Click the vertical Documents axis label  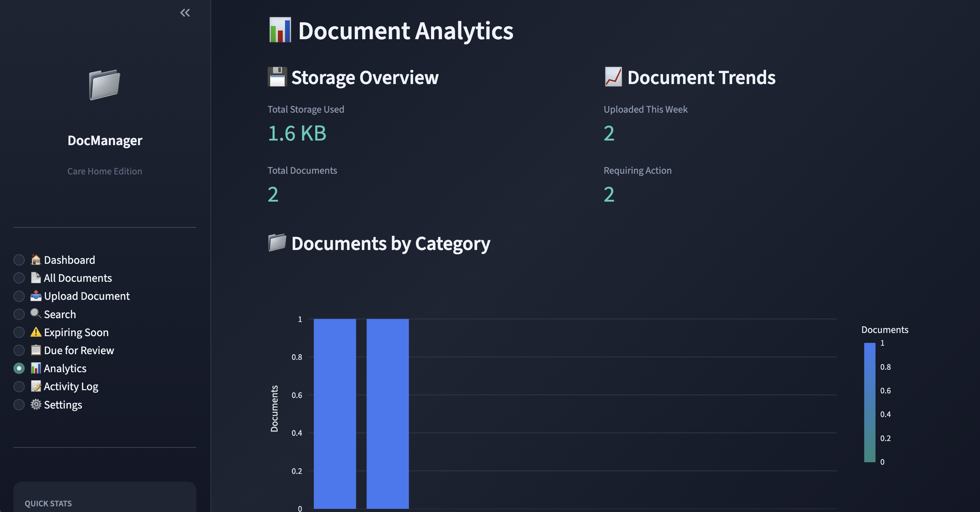pos(274,409)
